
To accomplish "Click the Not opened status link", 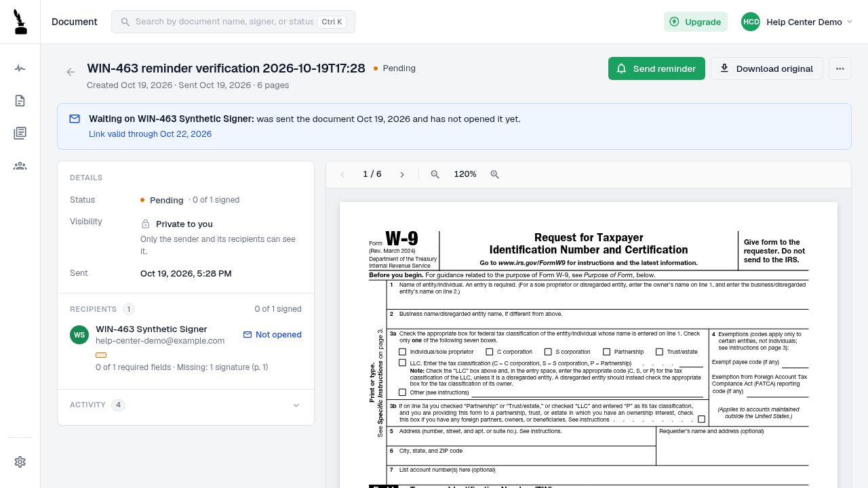I will coord(273,335).
